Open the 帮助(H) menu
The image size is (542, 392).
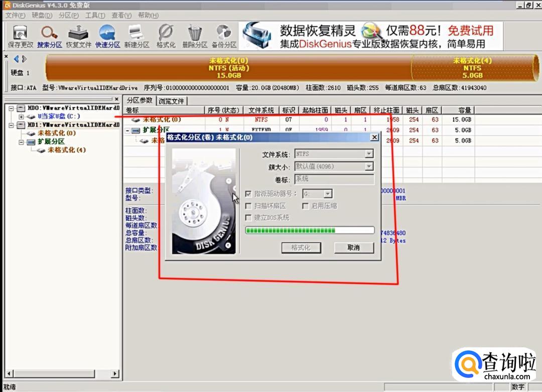coord(148,15)
